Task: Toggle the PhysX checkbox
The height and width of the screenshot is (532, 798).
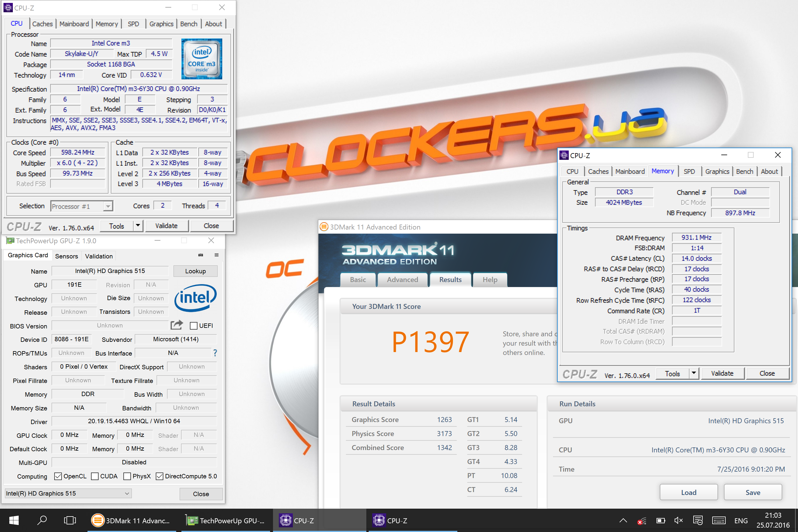Action: (x=127, y=476)
